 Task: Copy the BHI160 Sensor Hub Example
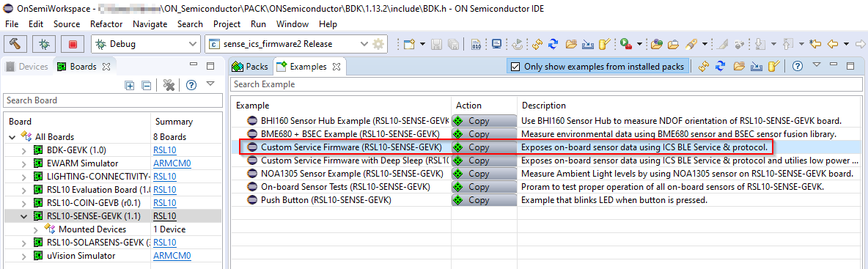pyautogui.click(x=485, y=121)
